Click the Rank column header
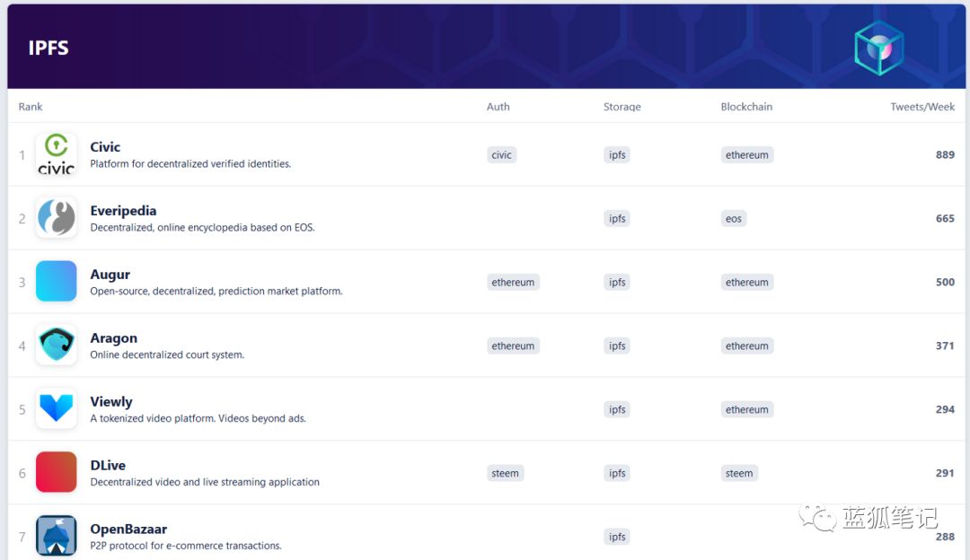The image size is (970, 560). [31, 107]
